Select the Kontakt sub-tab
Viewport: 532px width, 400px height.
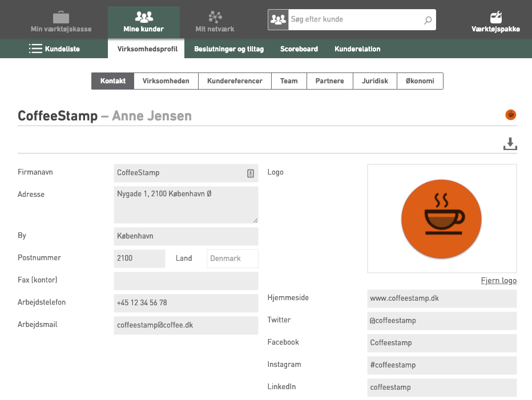click(112, 81)
